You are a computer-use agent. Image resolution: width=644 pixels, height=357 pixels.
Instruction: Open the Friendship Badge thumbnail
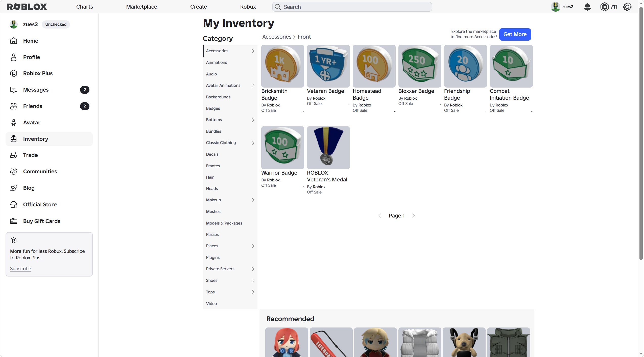coord(465,66)
